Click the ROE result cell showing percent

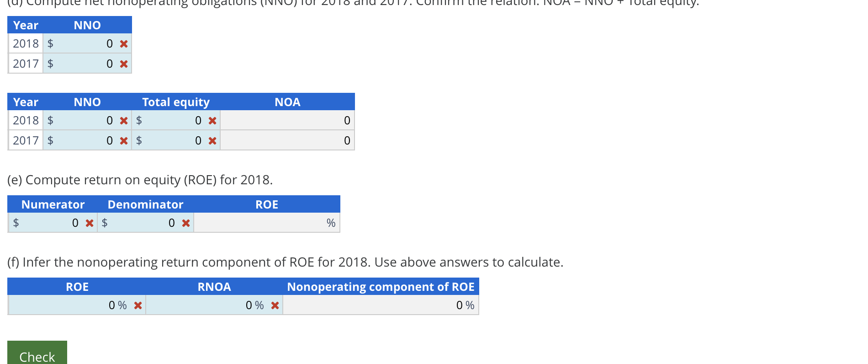266,223
